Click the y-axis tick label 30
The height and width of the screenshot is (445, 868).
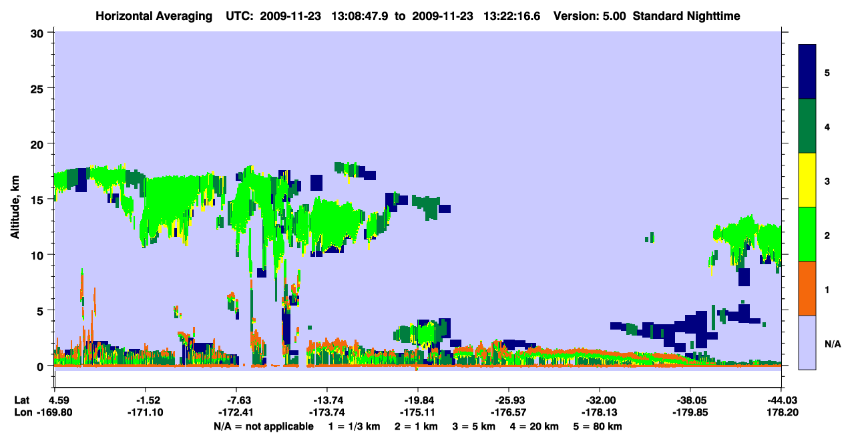pyautogui.click(x=39, y=33)
